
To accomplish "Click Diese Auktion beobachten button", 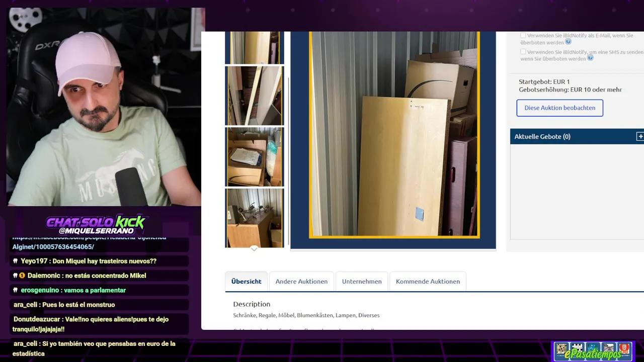I will click(559, 108).
